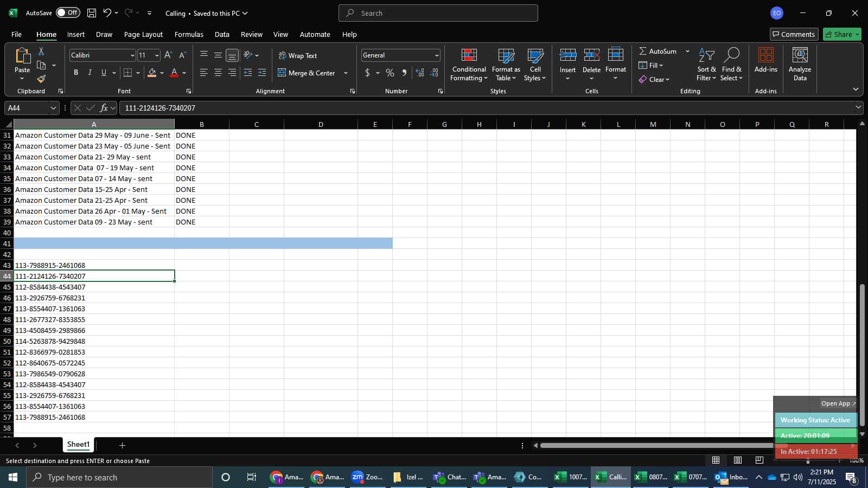This screenshot has width=868, height=488.
Task: Open the Comments pane
Action: 794,34
